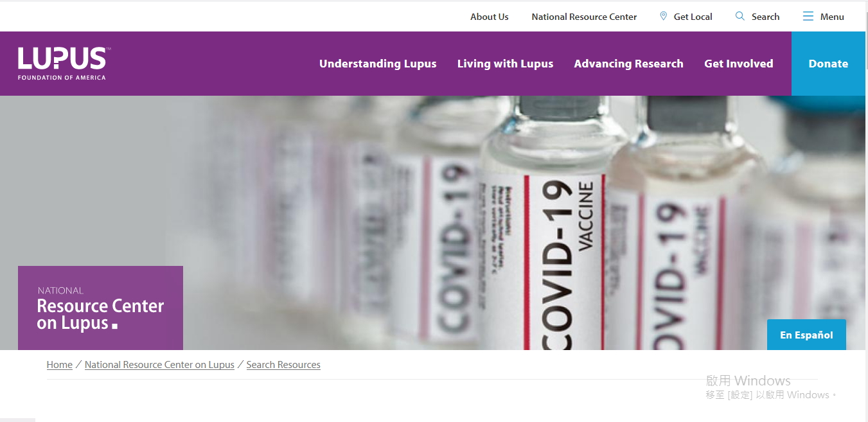868x422 pixels.
Task: Open the About Us page
Action: click(x=489, y=17)
